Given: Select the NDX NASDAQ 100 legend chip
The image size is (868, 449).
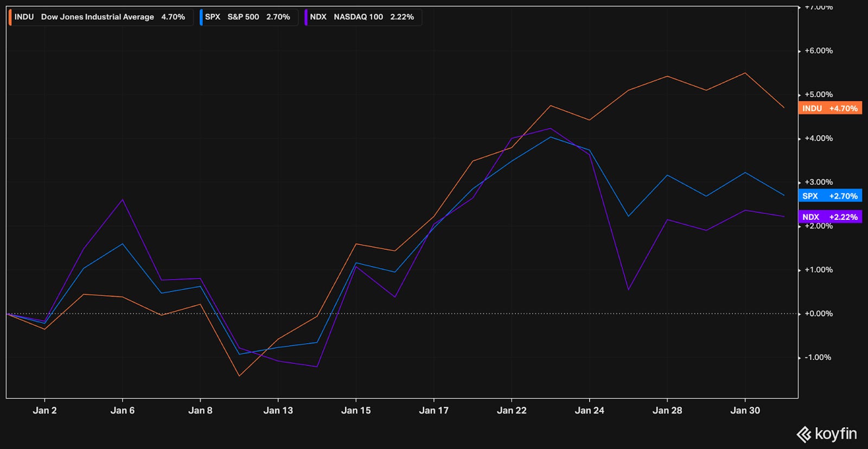Looking at the screenshot, I should pos(363,17).
